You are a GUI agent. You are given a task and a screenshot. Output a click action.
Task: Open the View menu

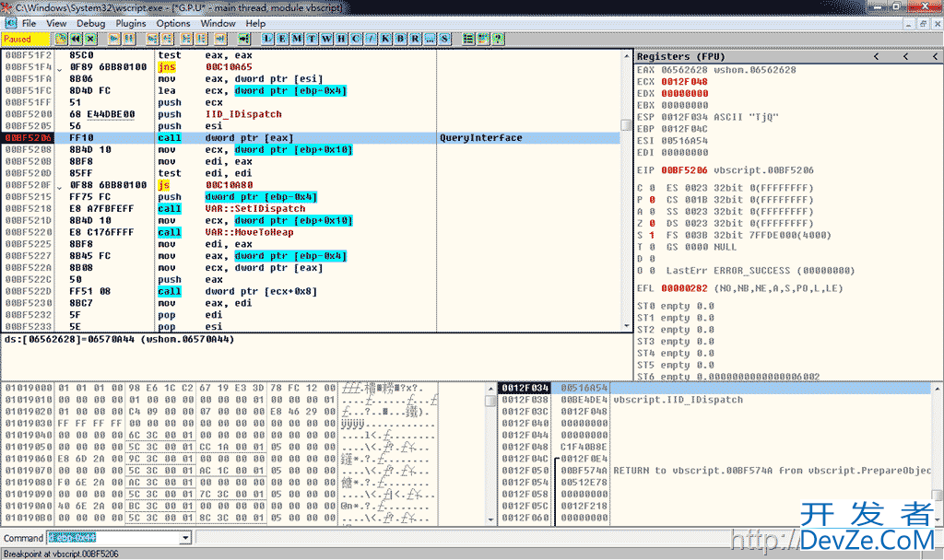56,23
